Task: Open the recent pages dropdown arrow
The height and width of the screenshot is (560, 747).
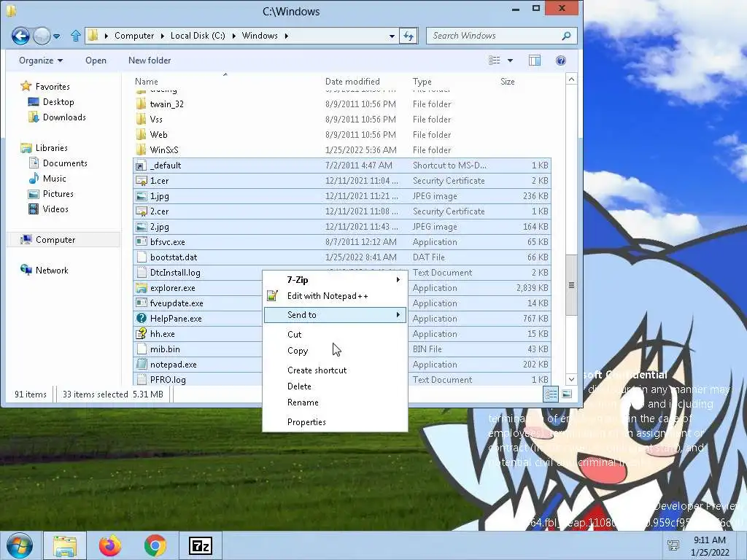Action: point(57,36)
